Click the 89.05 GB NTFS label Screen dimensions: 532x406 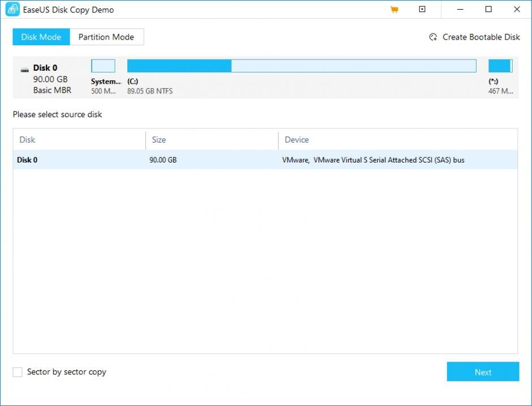coord(150,91)
